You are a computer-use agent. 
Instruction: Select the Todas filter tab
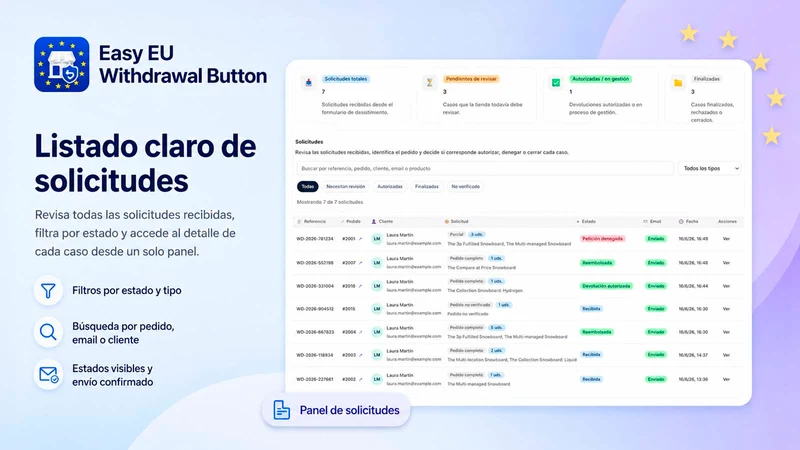click(308, 187)
